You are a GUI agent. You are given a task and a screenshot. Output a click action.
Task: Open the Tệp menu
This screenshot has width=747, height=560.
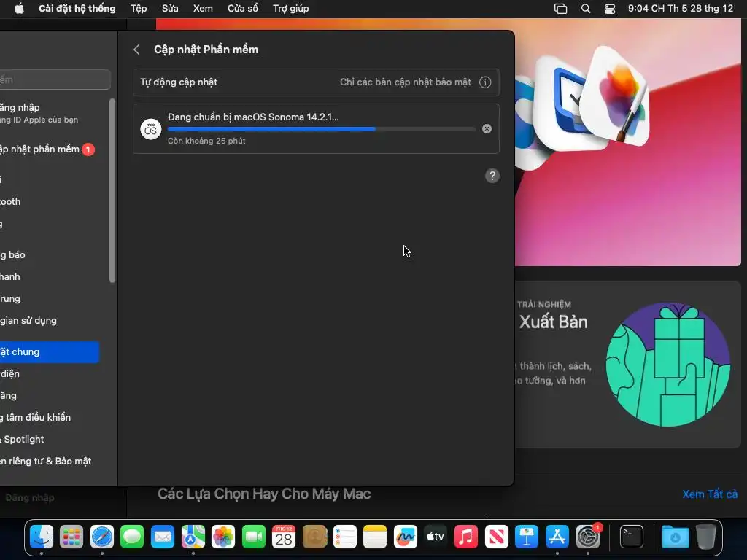[x=139, y=9]
